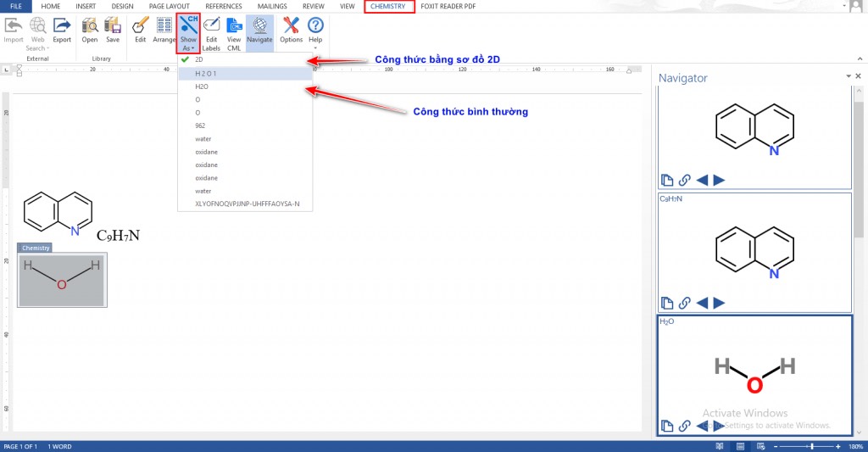Switch to Read Mode view
Screen dimensions: 868x452
coord(720,446)
